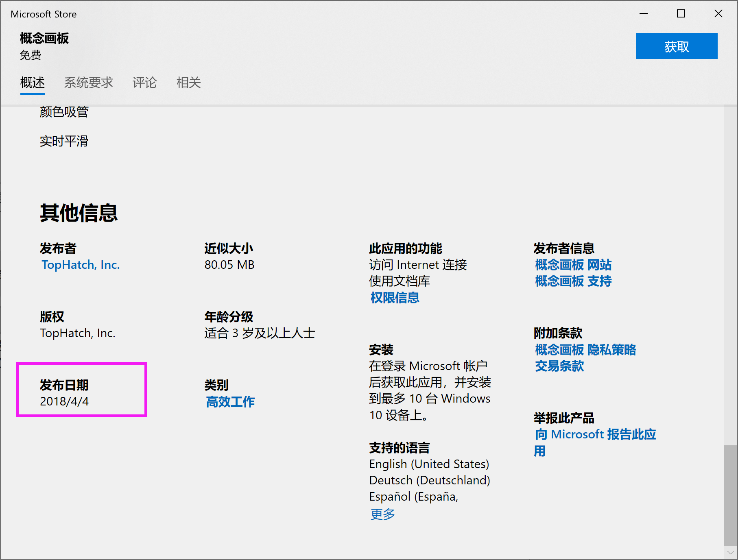Open the 概念画板 网站 link
This screenshot has height=560, width=738.
pos(573,265)
